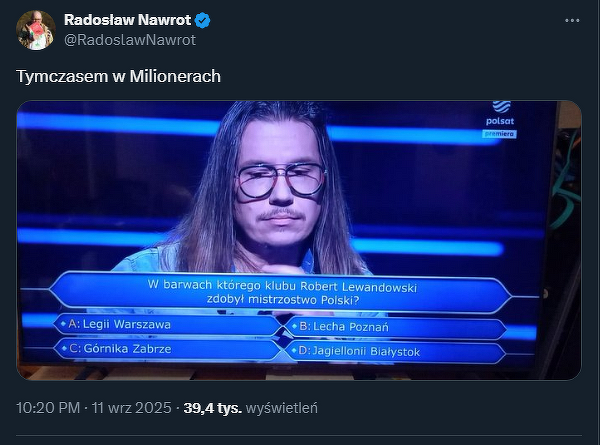Click the Polsat logo in the photo
The width and height of the screenshot is (600, 445).
point(502,113)
